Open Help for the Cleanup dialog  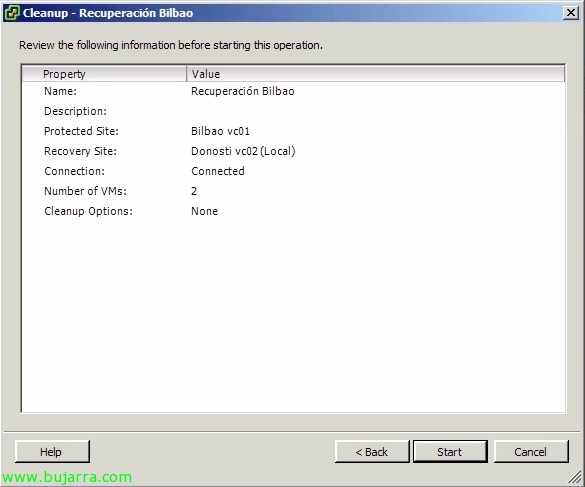[x=52, y=452]
